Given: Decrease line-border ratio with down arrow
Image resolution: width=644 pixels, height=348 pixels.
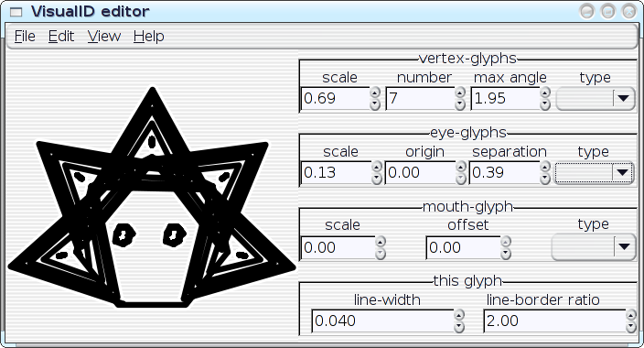Looking at the screenshot, I should click(631, 327).
